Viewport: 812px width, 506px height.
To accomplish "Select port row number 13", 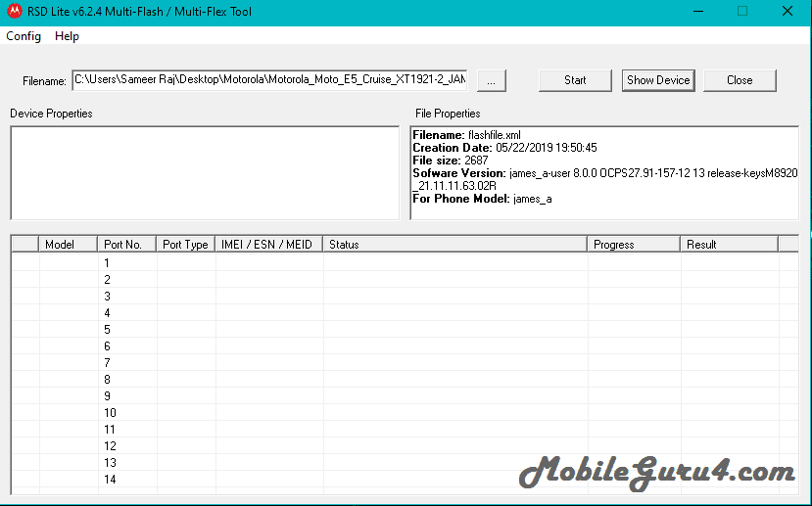I will pos(405,462).
